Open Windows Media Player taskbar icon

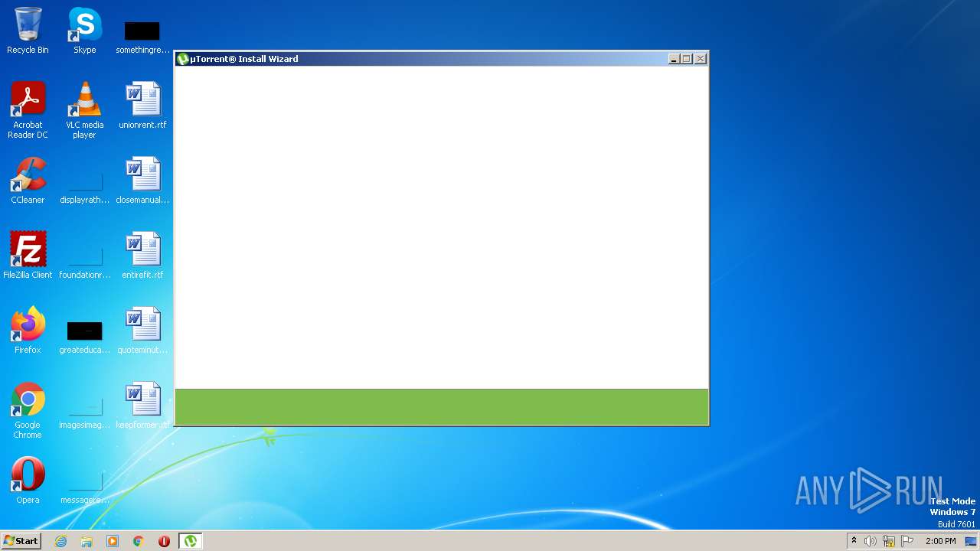click(x=113, y=541)
